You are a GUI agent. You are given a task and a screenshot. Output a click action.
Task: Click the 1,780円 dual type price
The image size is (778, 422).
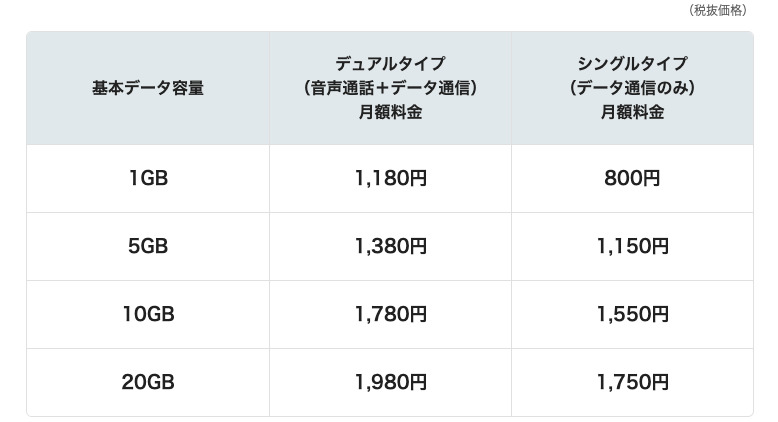(x=390, y=314)
